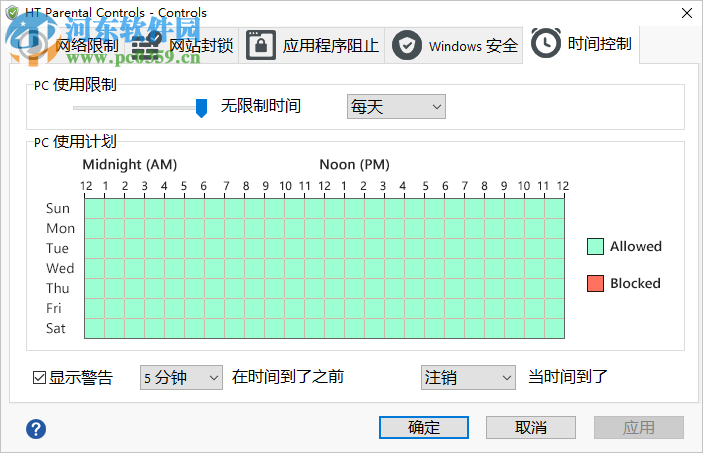Open the 网络限制 tab
Image resolution: width=703 pixels, height=453 pixels.
67,45
